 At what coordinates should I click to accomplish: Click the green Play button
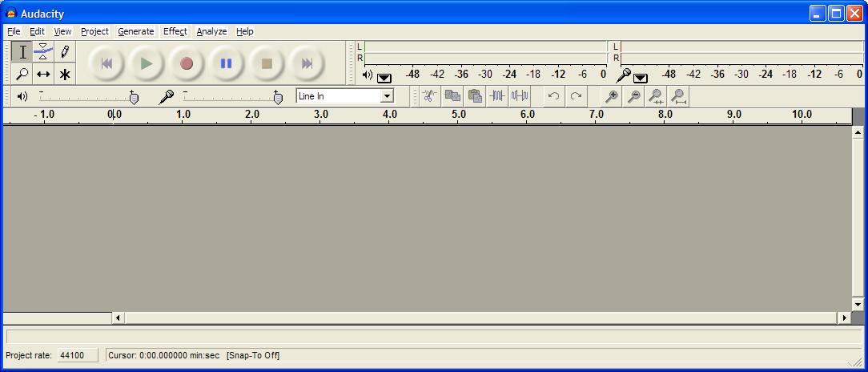tap(147, 63)
